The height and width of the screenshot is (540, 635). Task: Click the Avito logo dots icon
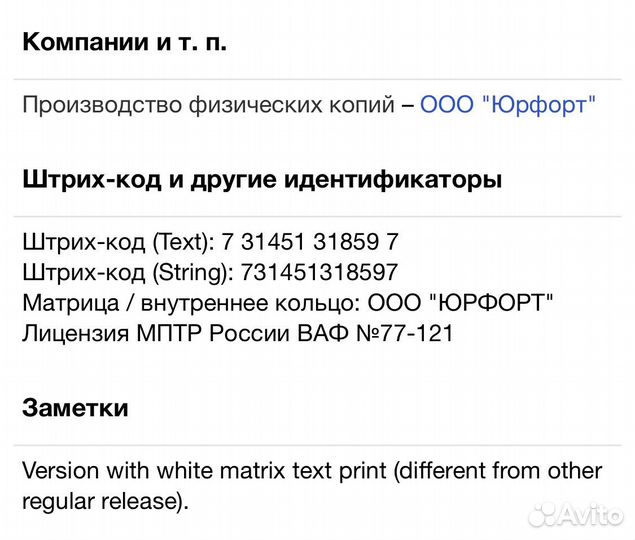[544, 514]
